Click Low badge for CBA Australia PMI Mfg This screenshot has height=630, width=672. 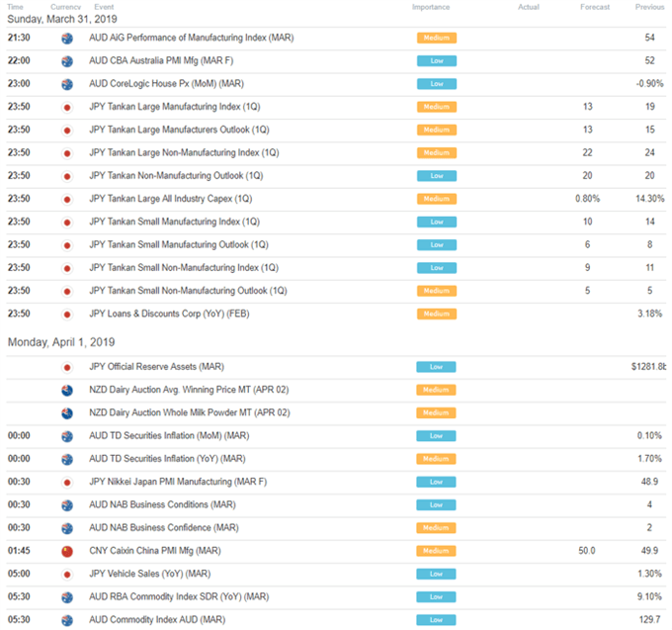[437, 61]
